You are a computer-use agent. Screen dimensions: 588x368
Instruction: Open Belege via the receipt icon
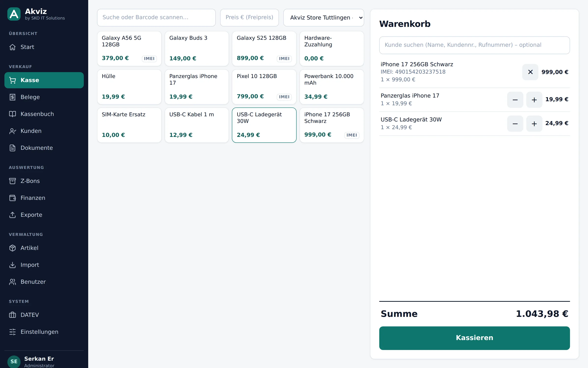[12, 97]
